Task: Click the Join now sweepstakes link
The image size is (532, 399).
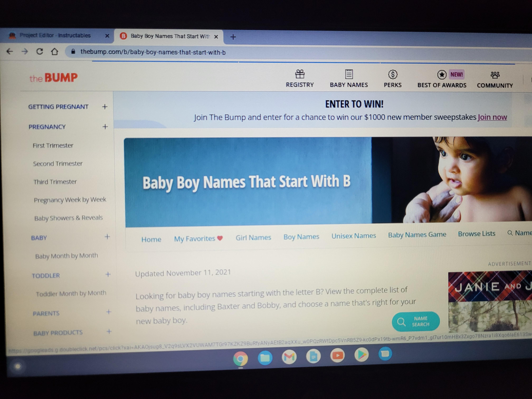Action: coord(492,117)
